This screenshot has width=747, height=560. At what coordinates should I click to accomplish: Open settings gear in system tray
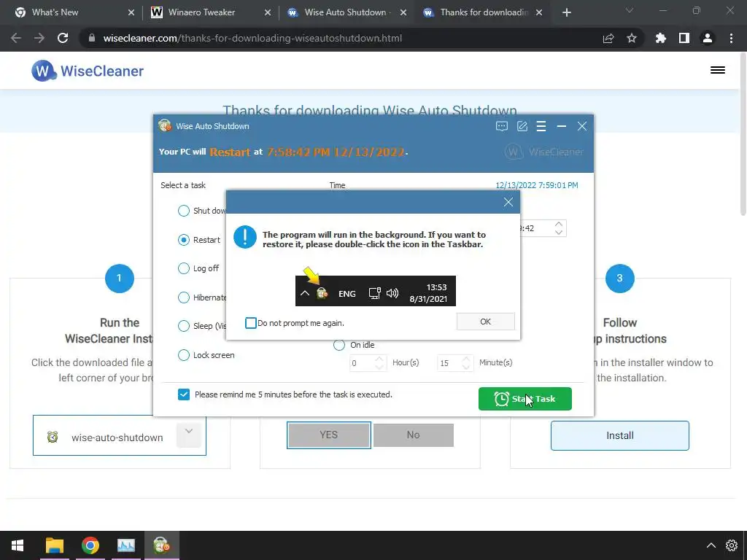pyautogui.click(x=732, y=545)
